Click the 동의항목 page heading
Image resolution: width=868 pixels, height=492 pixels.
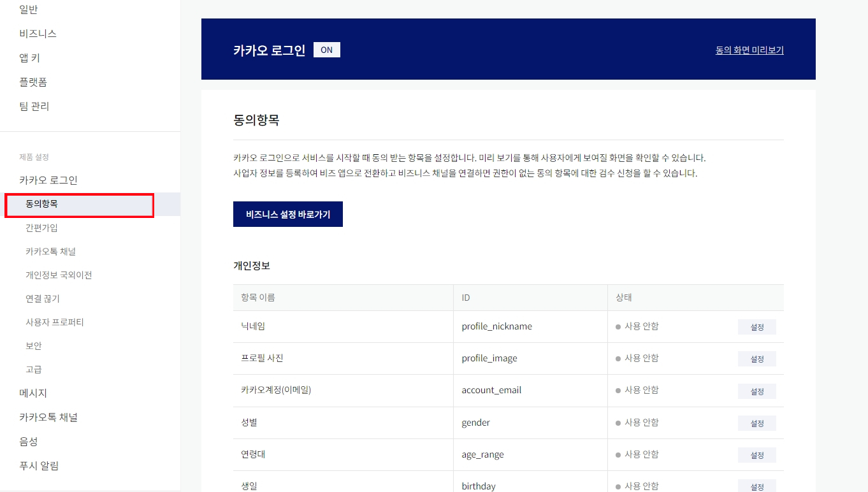256,120
